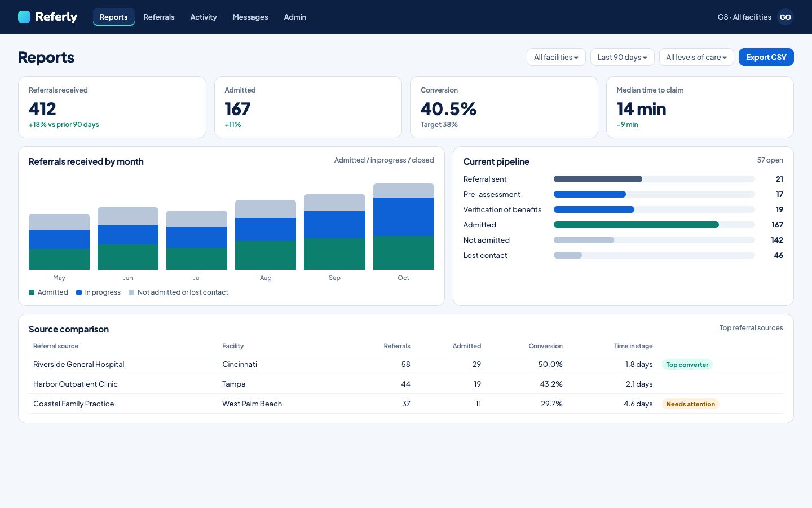Sort by the Conversion column header
This screenshot has width=812, height=508.
click(545, 346)
